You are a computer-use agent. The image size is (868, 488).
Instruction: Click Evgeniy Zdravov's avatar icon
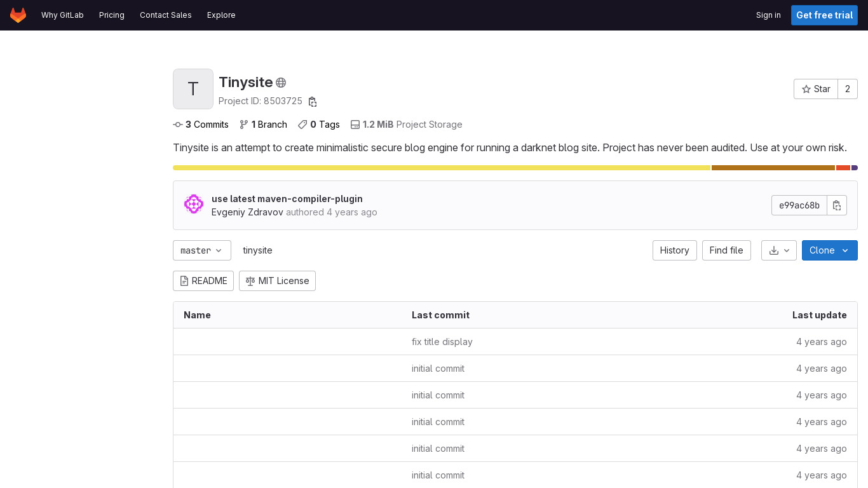(194, 204)
